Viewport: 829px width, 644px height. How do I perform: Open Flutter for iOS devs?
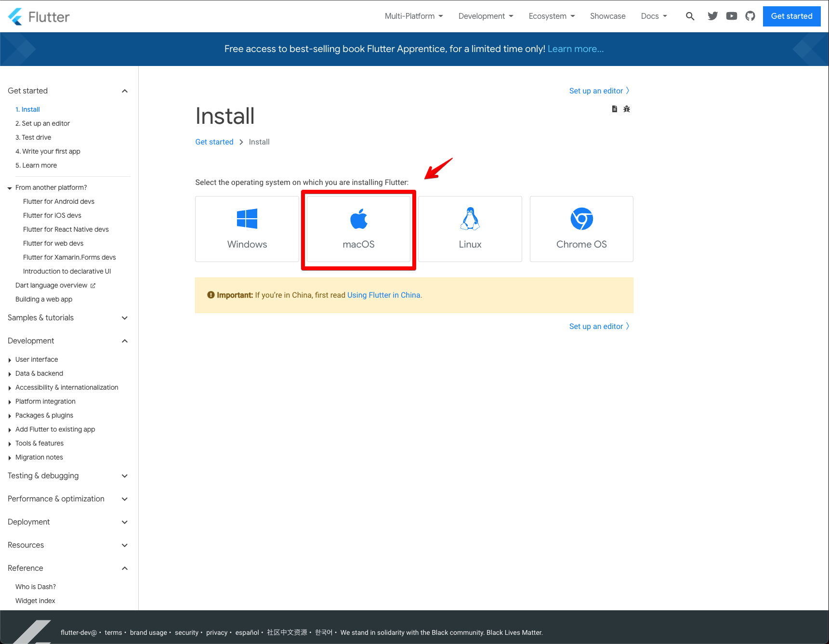52,215
